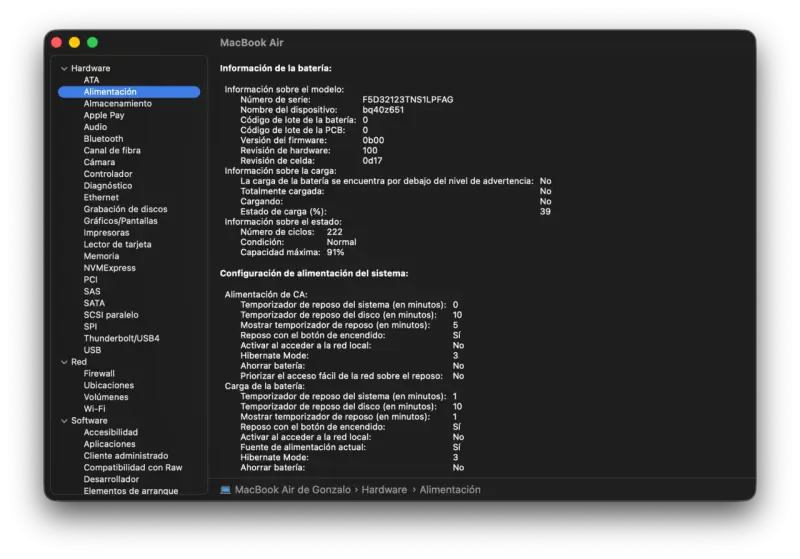Click the cycle count value 222
The image size is (800, 559).
click(334, 232)
